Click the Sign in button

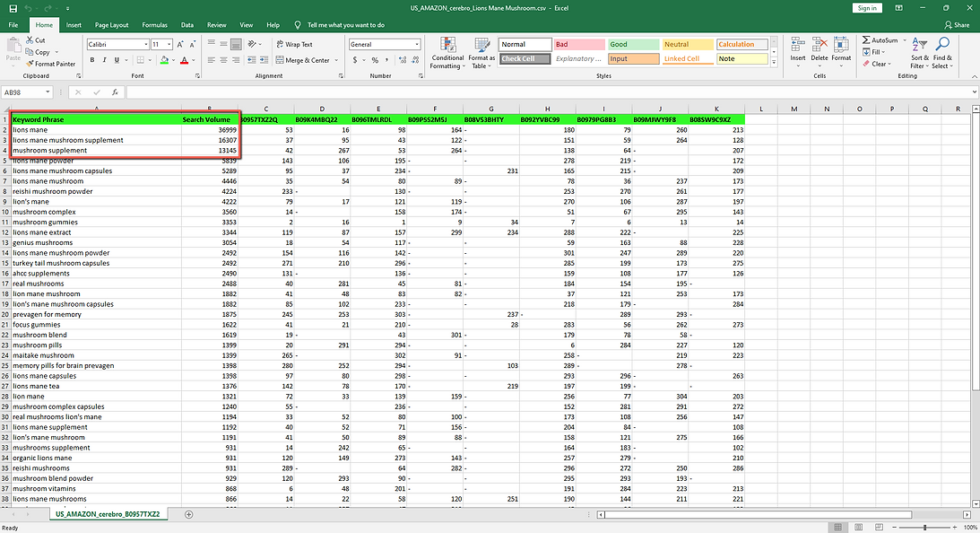pyautogui.click(x=867, y=8)
